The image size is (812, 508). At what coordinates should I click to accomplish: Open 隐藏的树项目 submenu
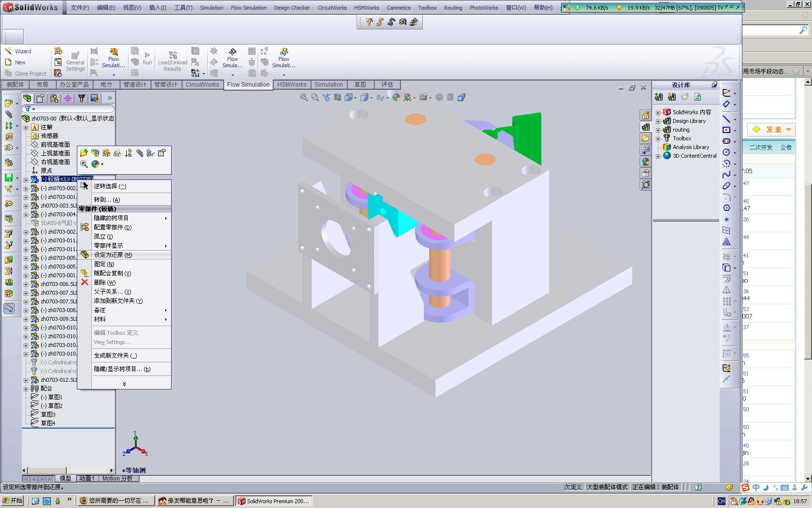pyautogui.click(x=124, y=218)
